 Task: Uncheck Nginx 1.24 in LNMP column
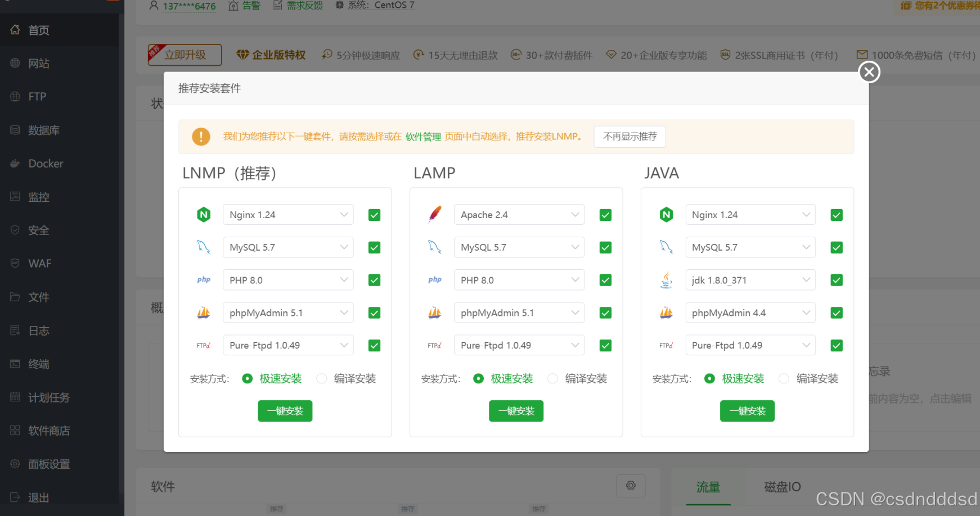(x=374, y=215)
